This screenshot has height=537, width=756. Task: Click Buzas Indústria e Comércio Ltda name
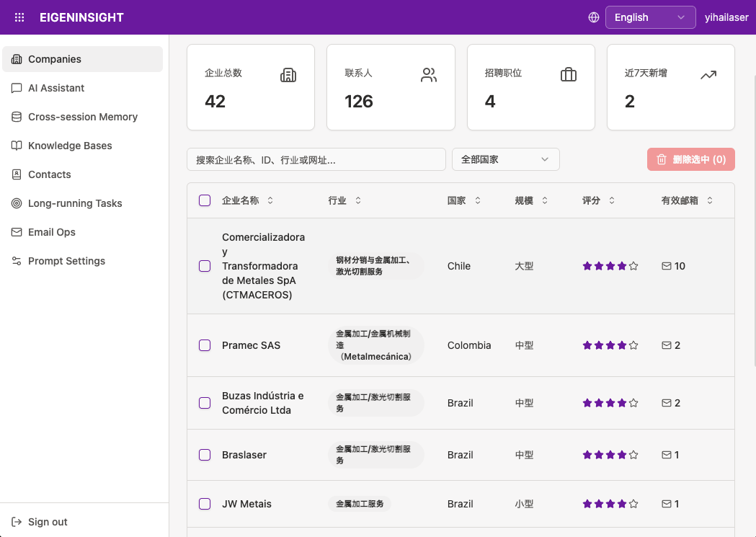(263, 403)
